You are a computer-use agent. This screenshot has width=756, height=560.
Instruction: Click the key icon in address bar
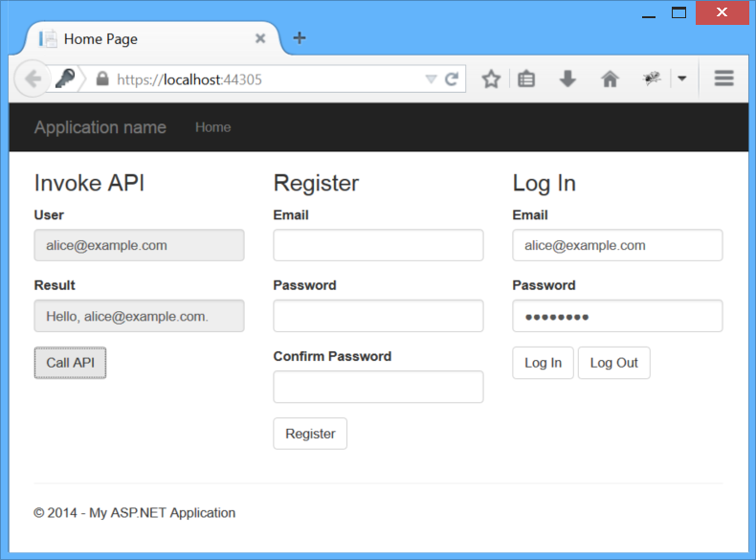point(65,78)
